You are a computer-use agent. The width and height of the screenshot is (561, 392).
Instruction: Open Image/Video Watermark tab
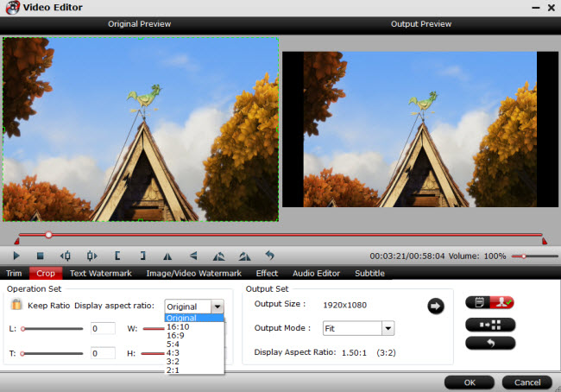click(193, 273)
